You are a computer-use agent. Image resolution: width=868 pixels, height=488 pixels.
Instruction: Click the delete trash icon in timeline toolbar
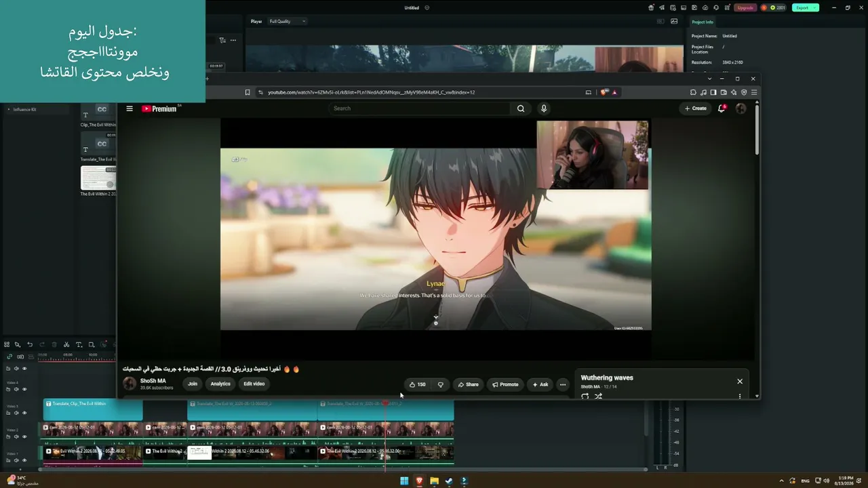(54, 344)
